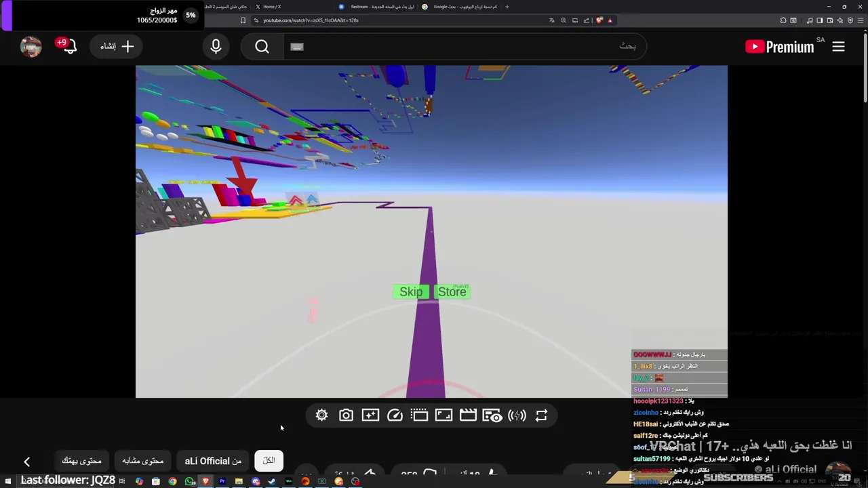The image size is (868, 488).
Task: Click the translate icon in address bar
Action: [x=551, y=20]
